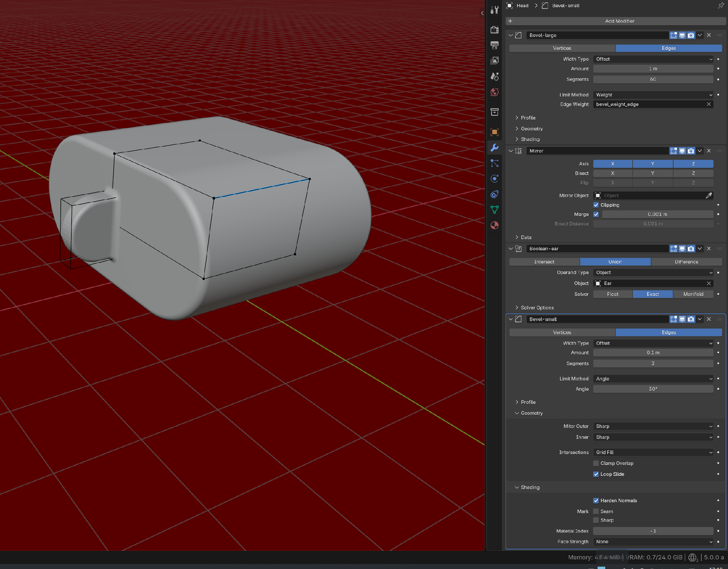Open the World properties tab
This screenshot has width=728, height=569.
click(x=494, y=92)
